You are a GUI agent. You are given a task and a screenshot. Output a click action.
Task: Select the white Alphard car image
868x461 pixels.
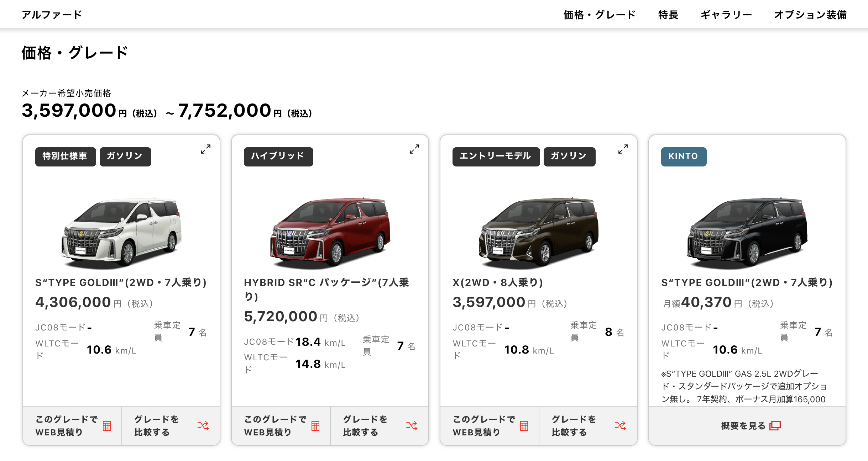[x=121, y=232]
